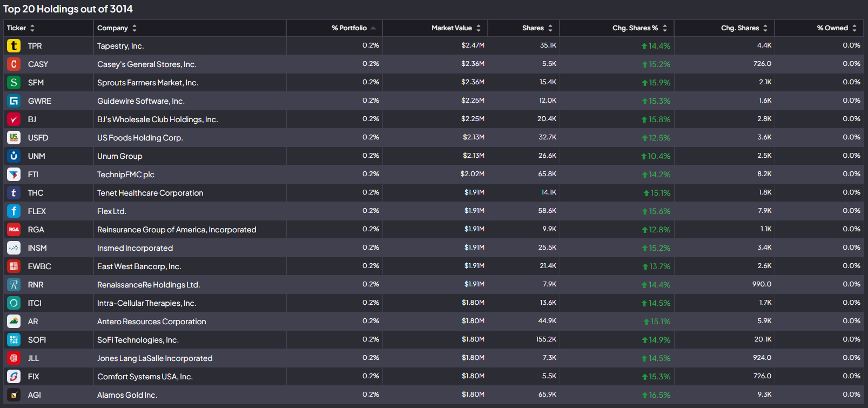
Task: Select Antero Resources Corporation name
Action: [152, 322]
